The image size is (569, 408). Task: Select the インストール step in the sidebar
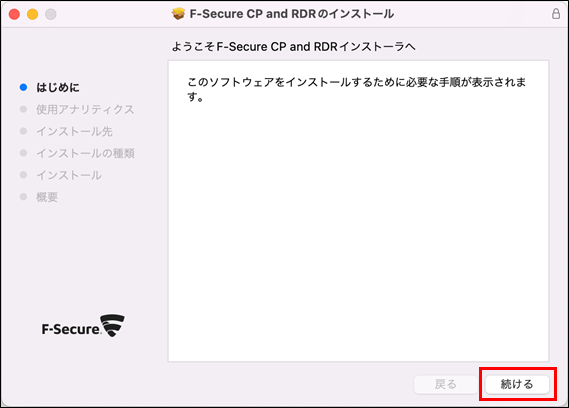tap(69, 175)
